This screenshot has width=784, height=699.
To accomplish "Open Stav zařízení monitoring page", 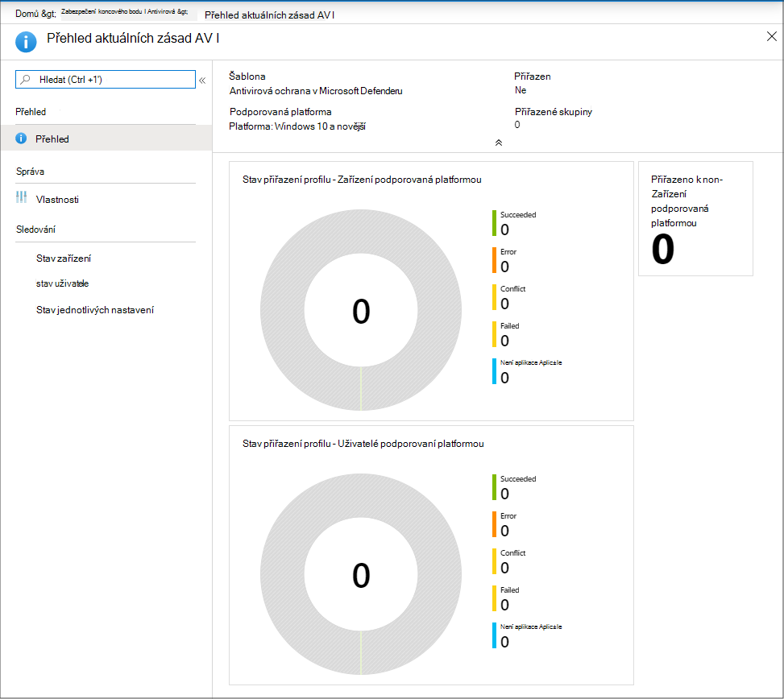I will tap(64, 259).
